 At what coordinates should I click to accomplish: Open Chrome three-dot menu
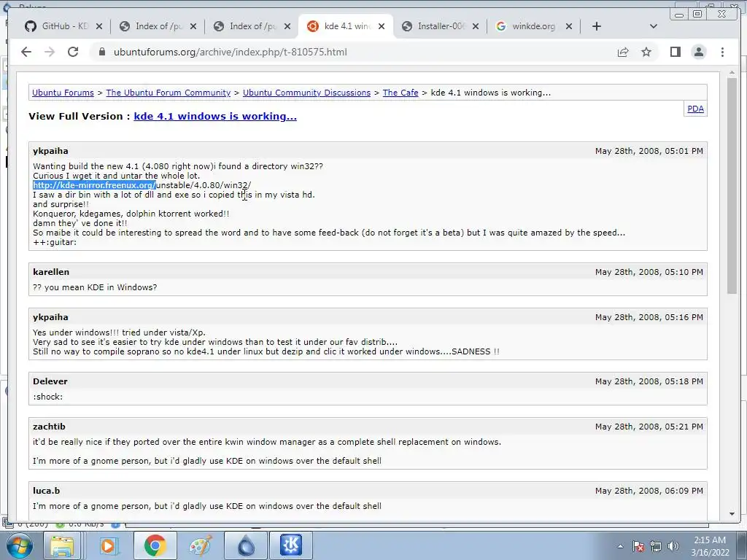[x=722, y=52]
